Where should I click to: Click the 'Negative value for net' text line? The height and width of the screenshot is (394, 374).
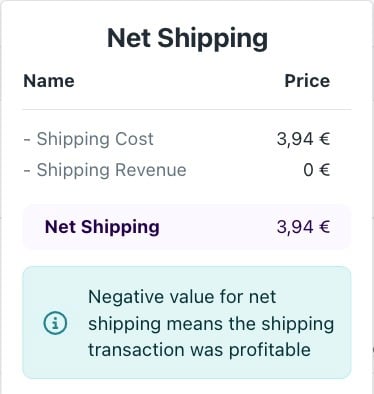(182, 297)
